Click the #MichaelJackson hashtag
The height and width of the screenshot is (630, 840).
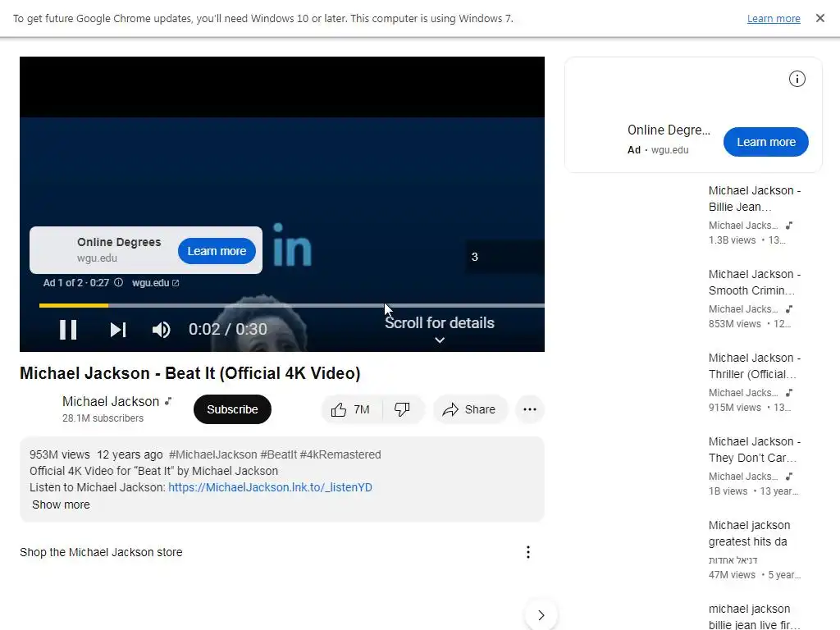click(x=213, y=454)
